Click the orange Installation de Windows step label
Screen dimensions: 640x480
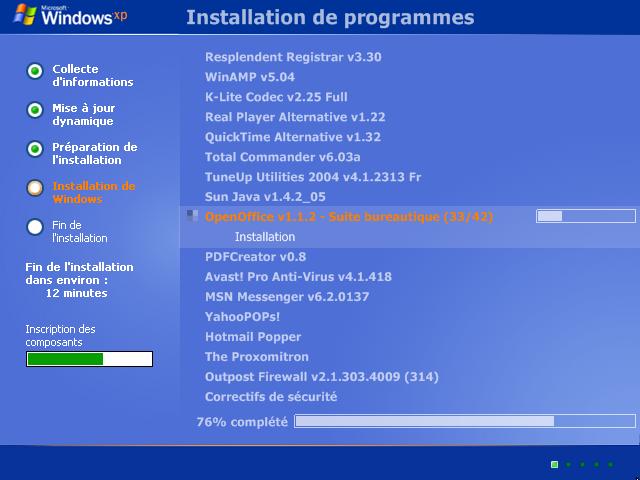coord(94,192)
